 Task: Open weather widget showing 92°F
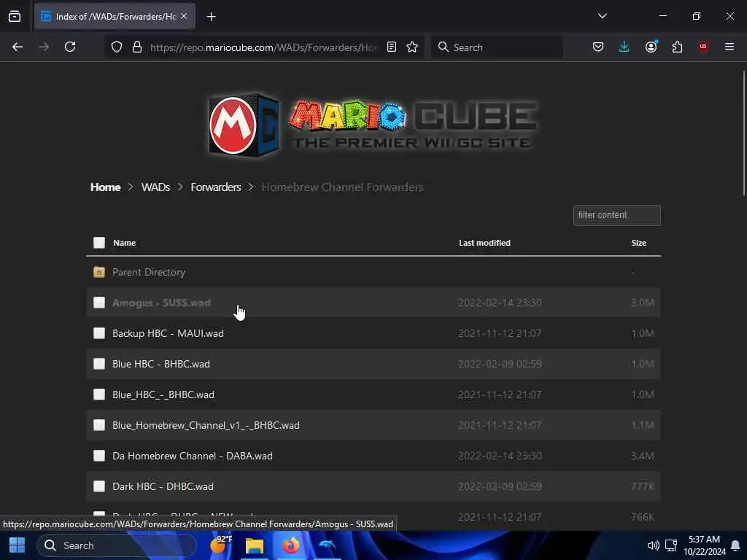pyautogui.click(x=221, y=544)
